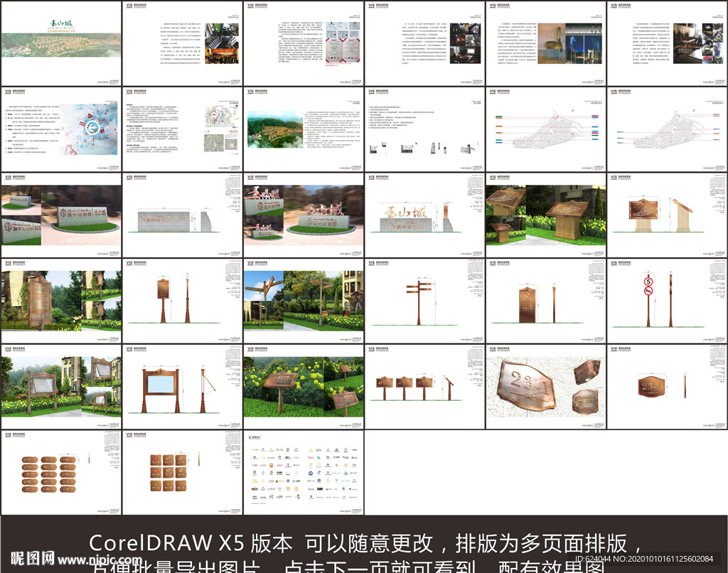Select the directional signpost garden render

[303, 301]
